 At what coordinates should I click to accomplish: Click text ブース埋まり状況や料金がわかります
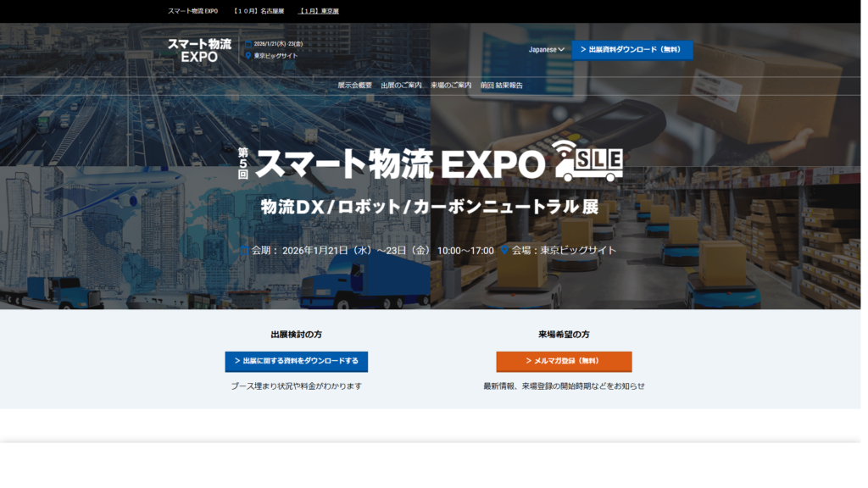coord(296,386)
